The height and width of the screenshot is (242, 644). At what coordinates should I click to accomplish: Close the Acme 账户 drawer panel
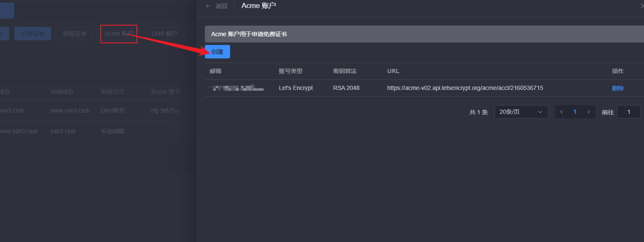pyautogui.click(x=641, y=6)
